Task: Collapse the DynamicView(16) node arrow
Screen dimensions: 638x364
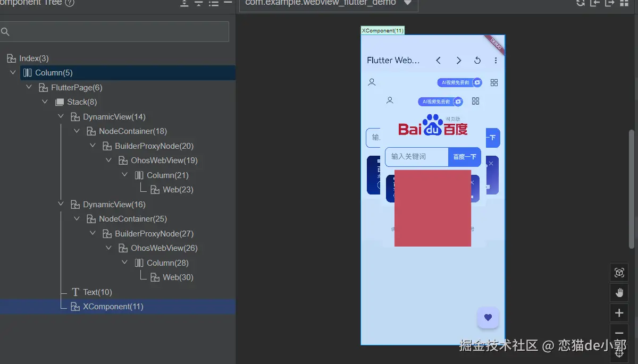Action: coord(61,204)
